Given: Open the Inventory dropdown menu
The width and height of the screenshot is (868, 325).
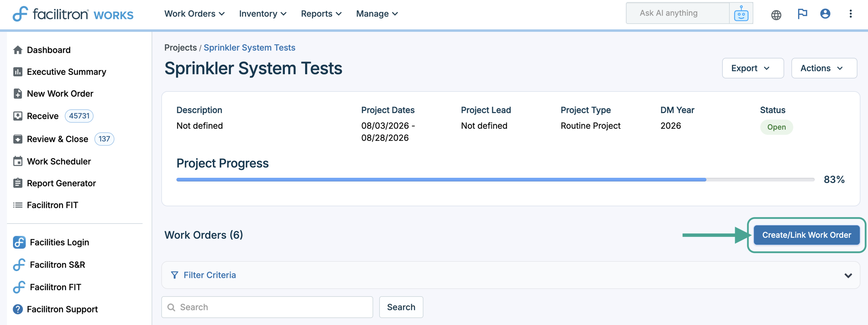Looking at the screenshot, I should point(263,14).
